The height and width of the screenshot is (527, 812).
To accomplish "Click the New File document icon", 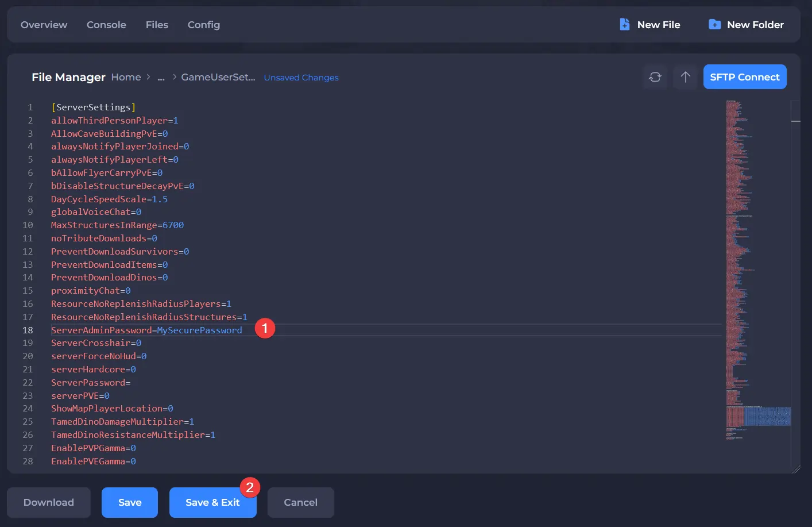I will 625,25.
